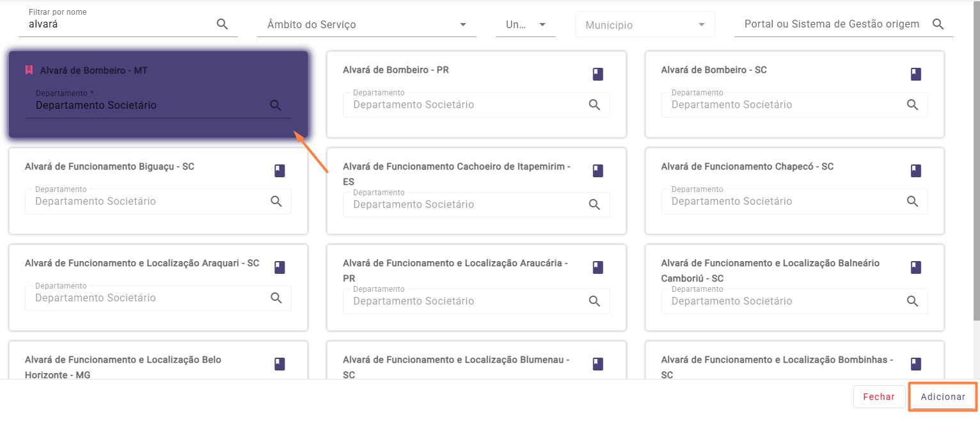Viewport: 980px width, 430px height.
Task: Open the Municipio dropdown
Action: 645,25
